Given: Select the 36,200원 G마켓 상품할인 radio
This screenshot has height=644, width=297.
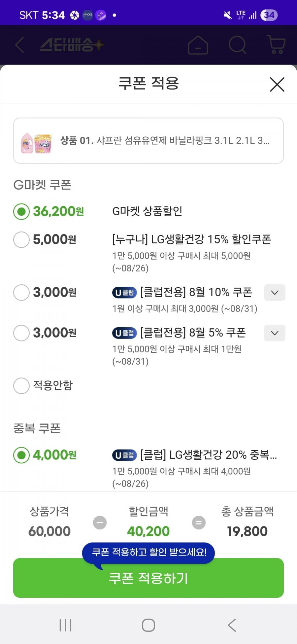Looking at the screenshot, I should point(21,211).
